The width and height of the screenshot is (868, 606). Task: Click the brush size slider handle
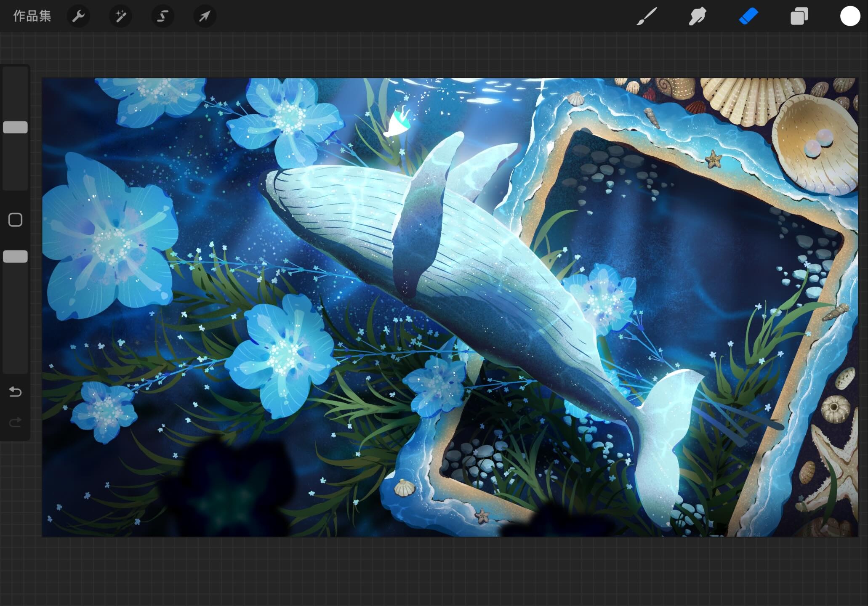16,127
